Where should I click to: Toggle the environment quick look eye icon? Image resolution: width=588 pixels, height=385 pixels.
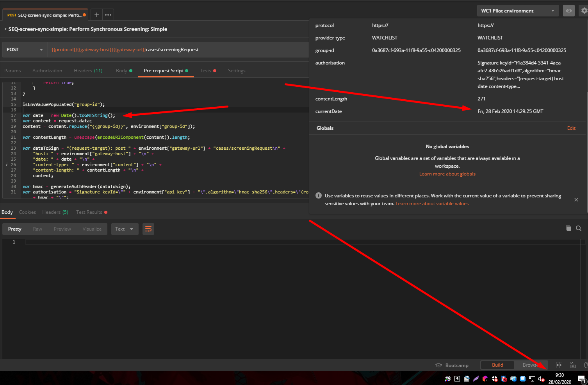(x=569, y=11)
